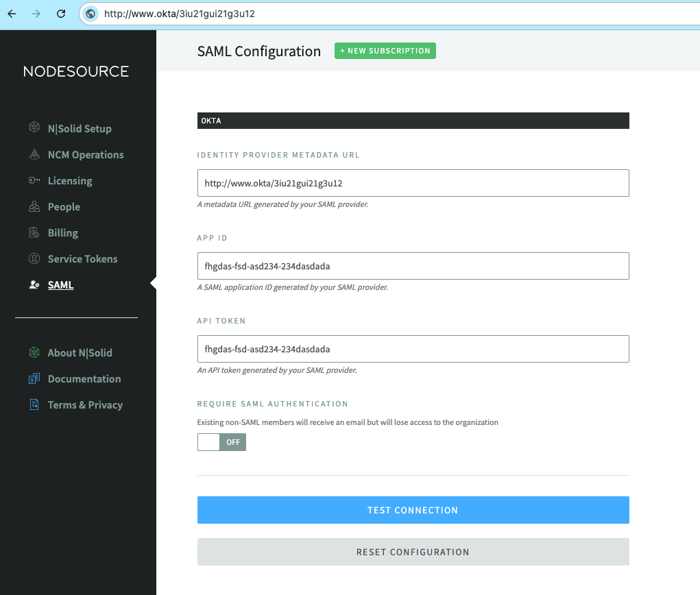
Task: Click the + New Subscription button
Action: (x=385, y=51)
